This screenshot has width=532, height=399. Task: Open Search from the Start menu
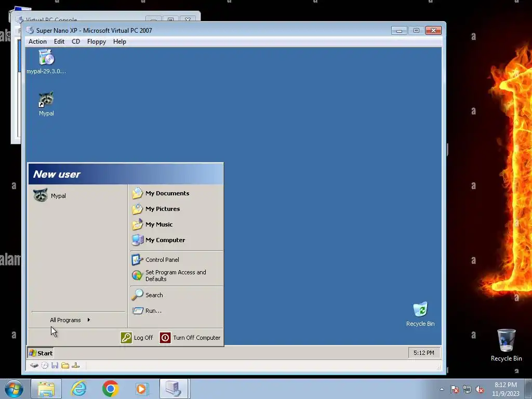click(x=147, y=295)
